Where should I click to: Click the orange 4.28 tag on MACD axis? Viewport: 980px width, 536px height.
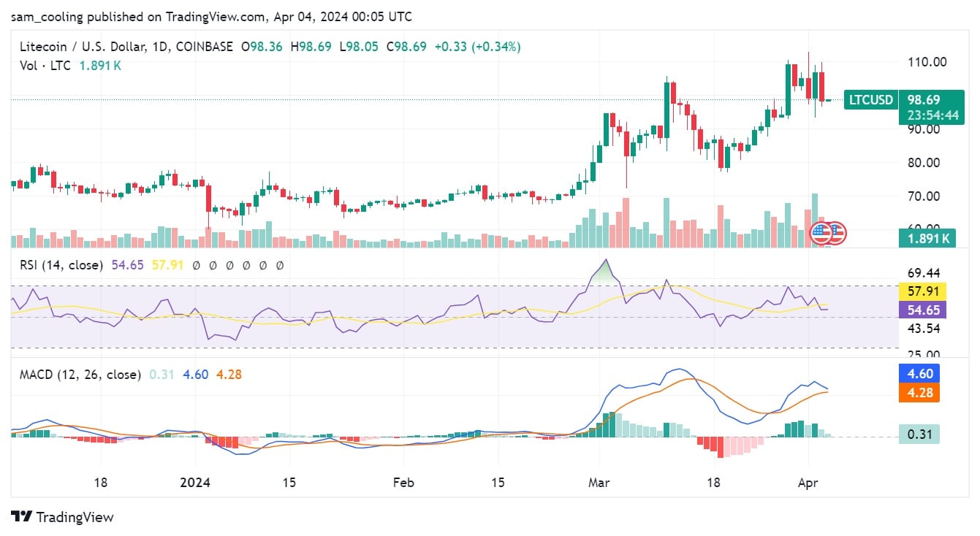pos(919,393)
